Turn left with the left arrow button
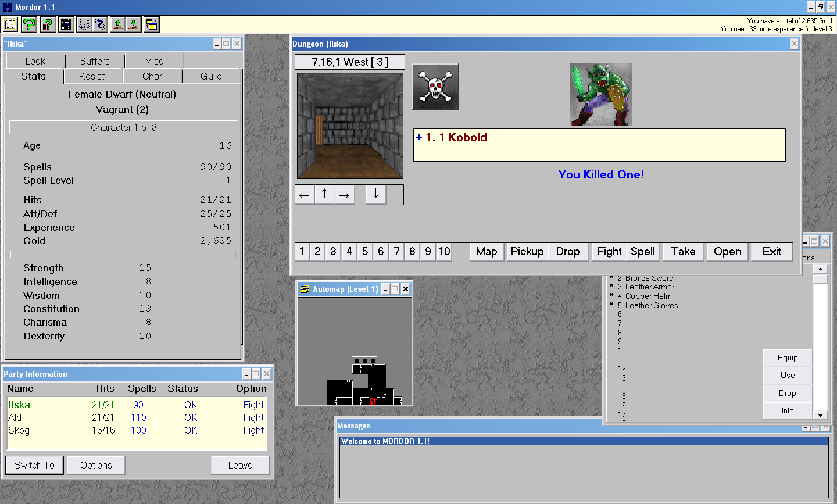The image size is (837, 504). coord(305,195)
